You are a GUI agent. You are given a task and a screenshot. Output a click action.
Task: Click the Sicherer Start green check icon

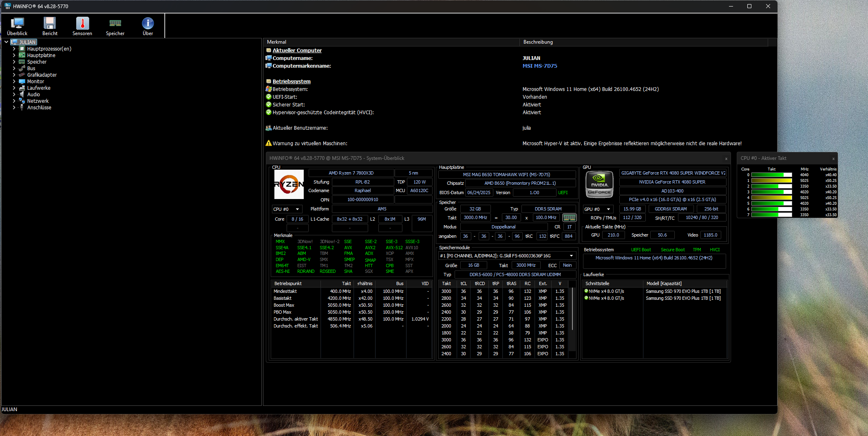coord(269,104)
